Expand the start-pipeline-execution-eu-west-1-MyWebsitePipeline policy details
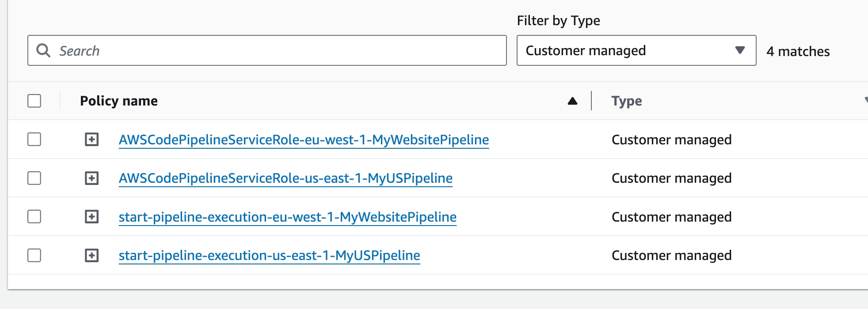Viewport: 868px width, 309px height. click(91, 217)
